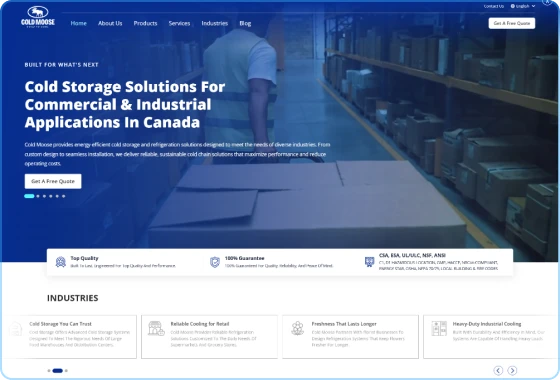Open the Reliable Cooling for Retail card
This screenshot has width=560, height=380.
(x=209, y=336)
